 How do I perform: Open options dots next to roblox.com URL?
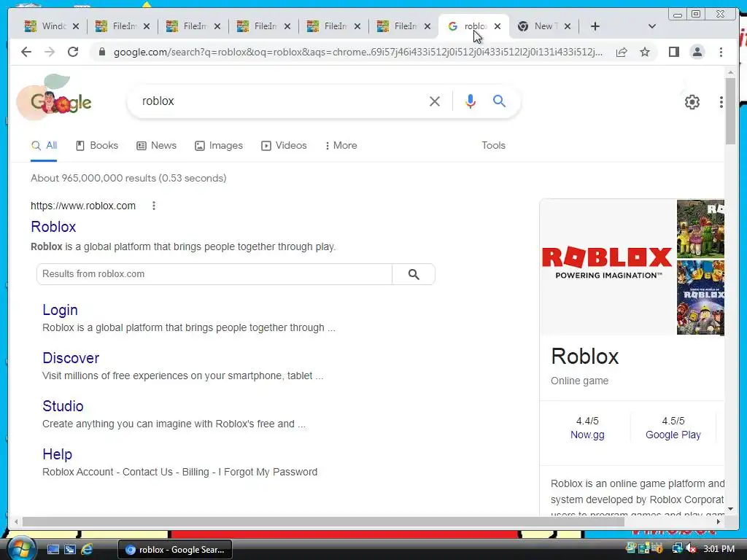point(153,206)
